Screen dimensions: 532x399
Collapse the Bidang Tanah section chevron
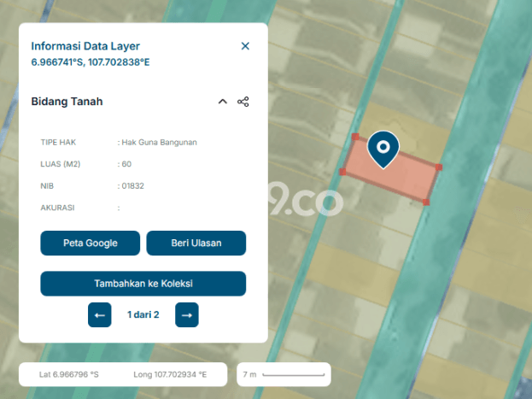[223, 102]
